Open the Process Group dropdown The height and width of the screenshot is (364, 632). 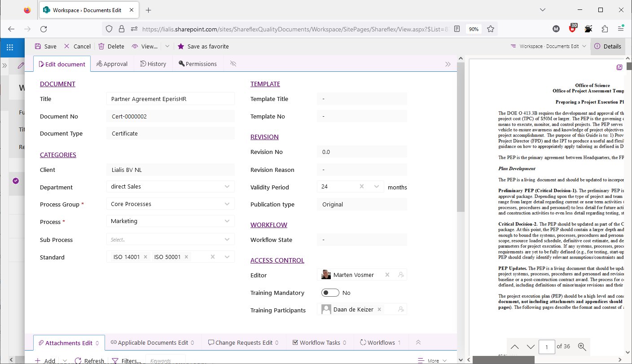click(171, 204)
